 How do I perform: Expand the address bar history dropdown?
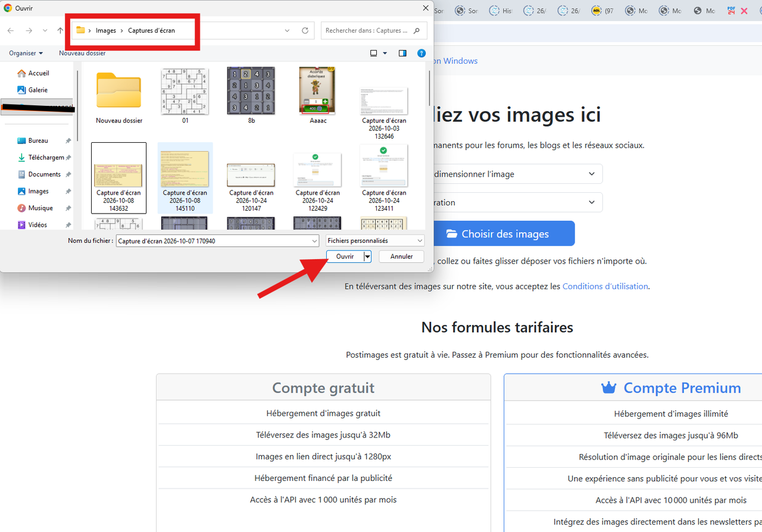[x=287, y=30]
